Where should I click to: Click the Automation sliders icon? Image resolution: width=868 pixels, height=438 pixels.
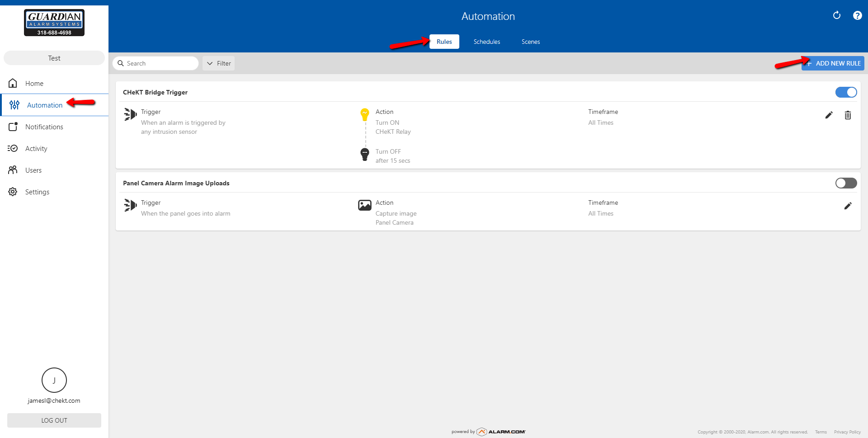coord(14,105)
